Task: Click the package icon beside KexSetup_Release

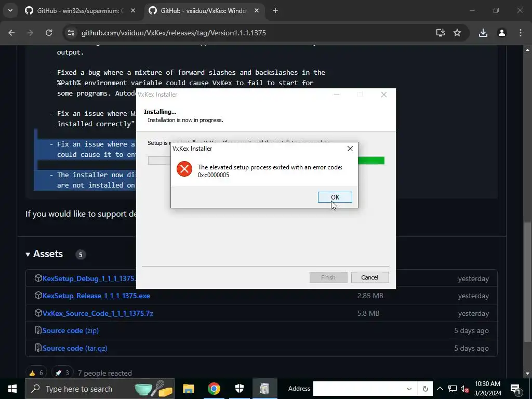Action: click(38, 296)
